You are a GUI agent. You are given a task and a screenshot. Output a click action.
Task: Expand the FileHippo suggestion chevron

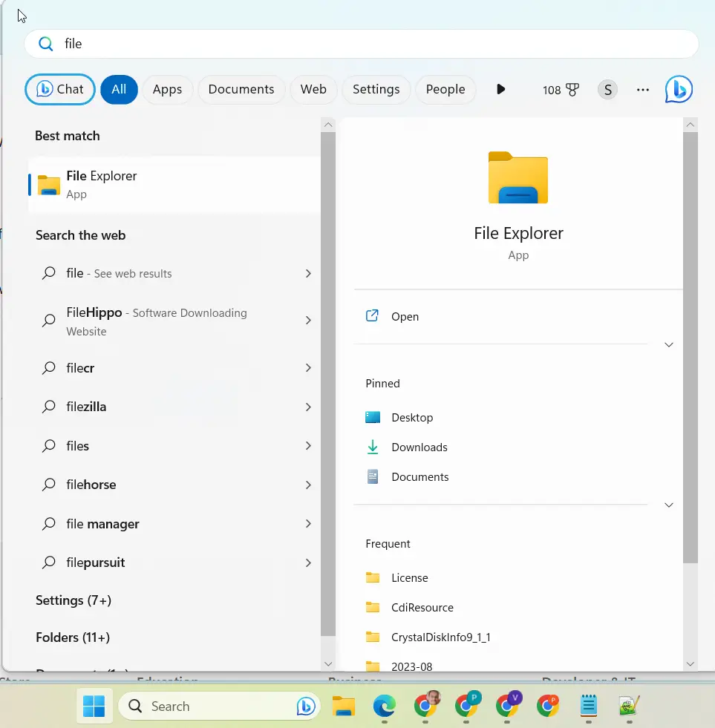click(x=308, y=321)
